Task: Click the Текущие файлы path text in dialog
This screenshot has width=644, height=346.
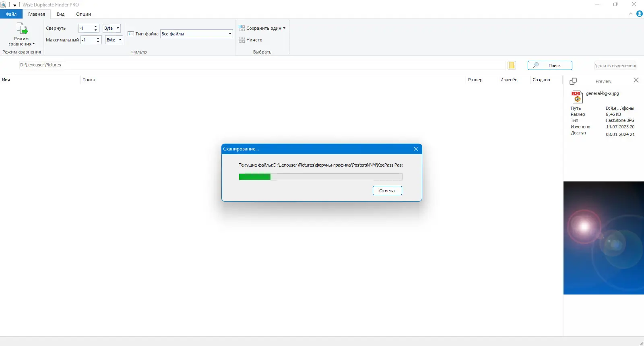Action: tap(320, 165)
